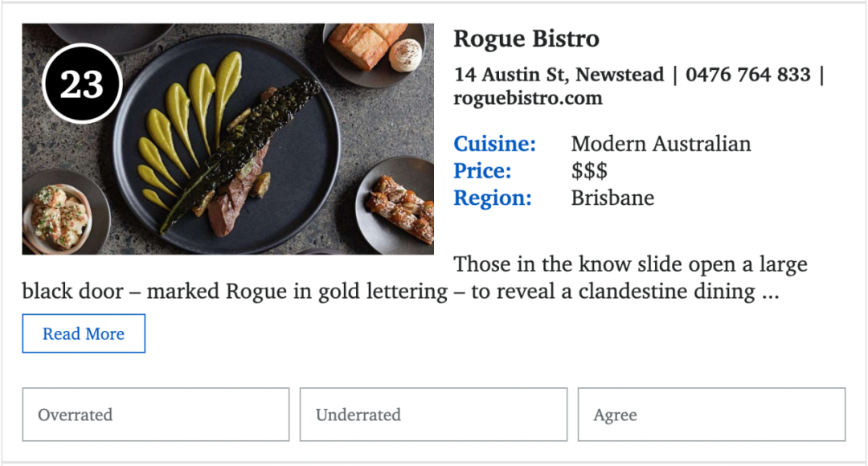Select the Brisbane region value
The height and width of the screenshot is (466, 868).
pos(612,198)
